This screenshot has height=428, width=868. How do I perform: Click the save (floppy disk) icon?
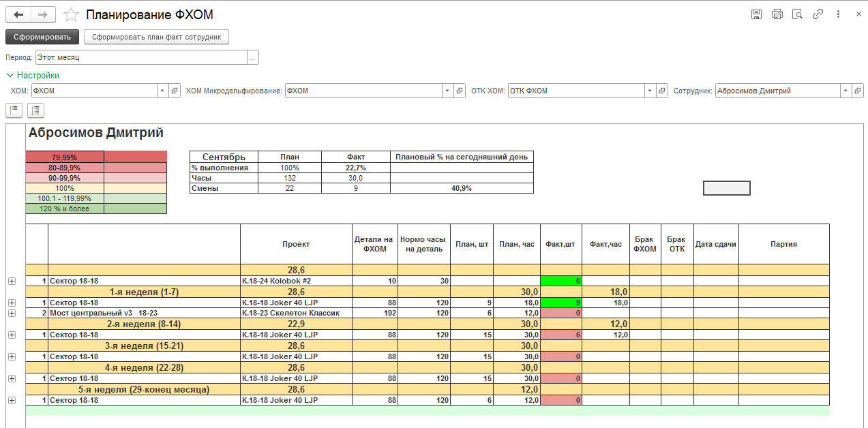tap(756, 14)
